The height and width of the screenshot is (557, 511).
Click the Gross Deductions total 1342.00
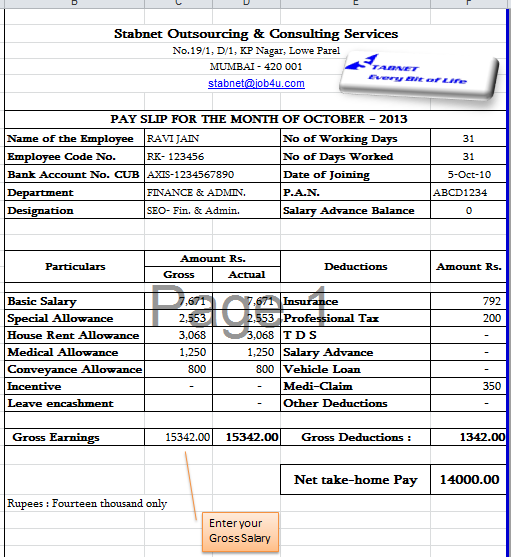point(468,437)
